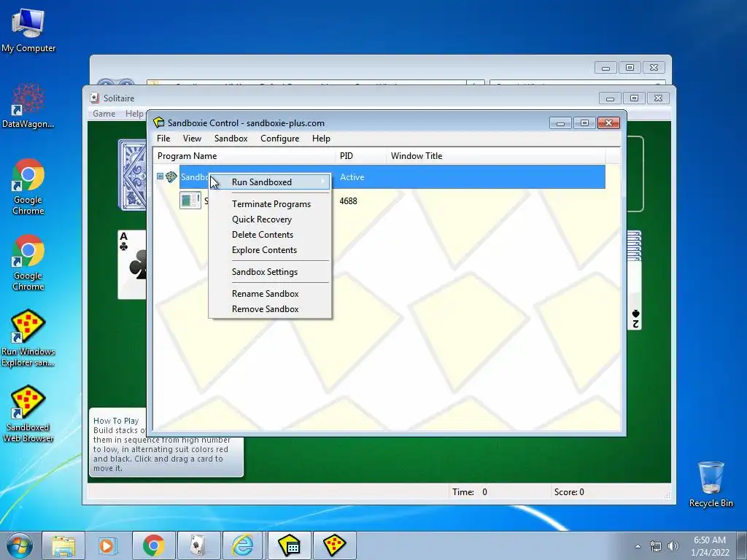Maximize the Solitaire window
747x560 pixels.
pos(634,98)
